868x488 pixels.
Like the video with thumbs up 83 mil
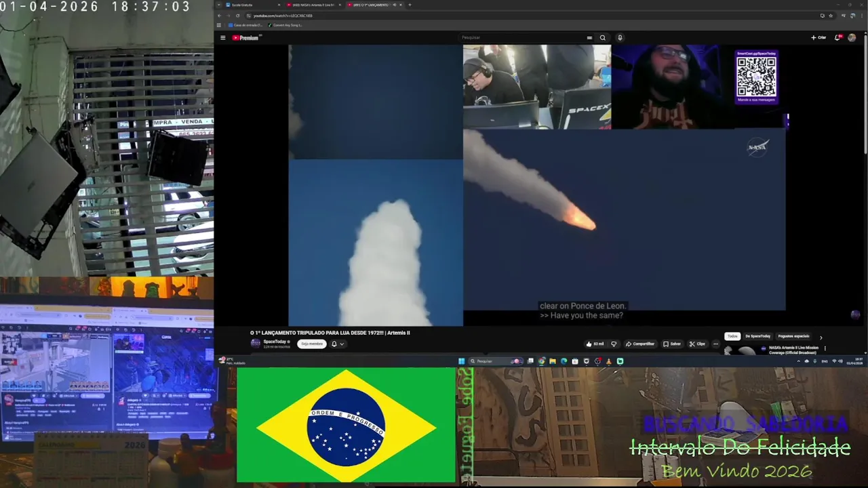click(594, 344)
